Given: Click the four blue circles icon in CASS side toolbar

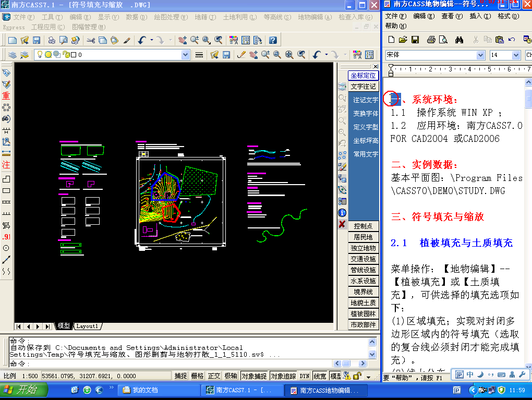Looking at the screenshot, I should coord(342,155).
